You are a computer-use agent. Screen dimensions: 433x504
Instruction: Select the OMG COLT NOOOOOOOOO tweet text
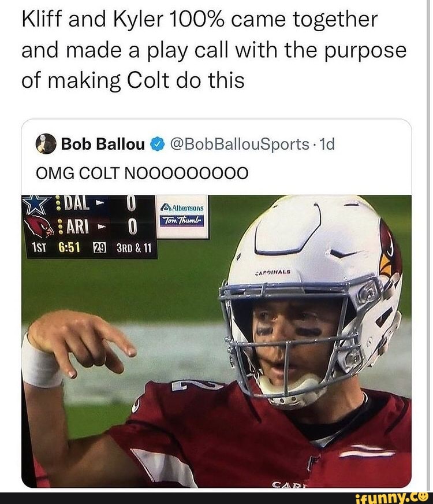click(x=142, y=173)
